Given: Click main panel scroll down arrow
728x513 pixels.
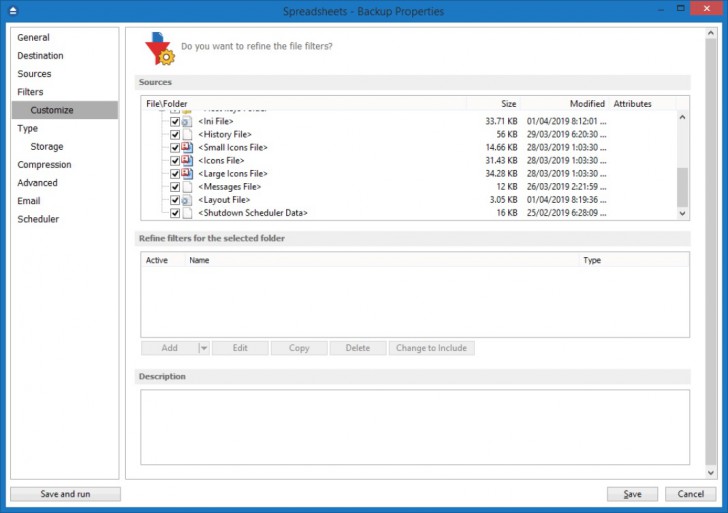Looking at the screenshot, I should (x=711, y=473).
